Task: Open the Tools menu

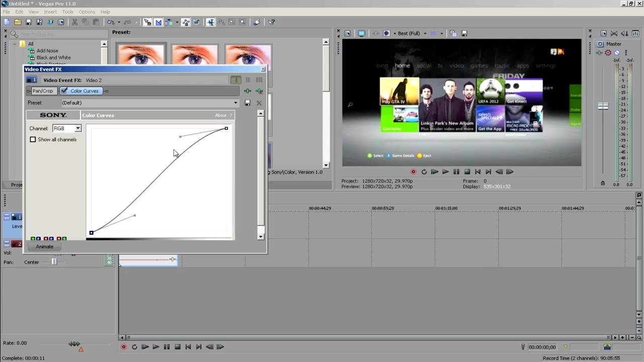Action: click(x=68, y=12)
